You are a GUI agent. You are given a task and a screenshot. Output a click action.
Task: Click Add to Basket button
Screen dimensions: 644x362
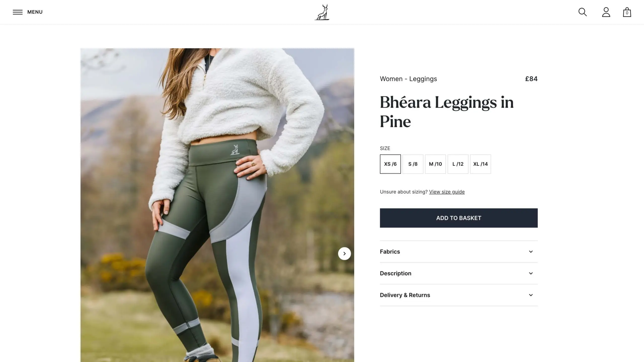click(459, 218)
